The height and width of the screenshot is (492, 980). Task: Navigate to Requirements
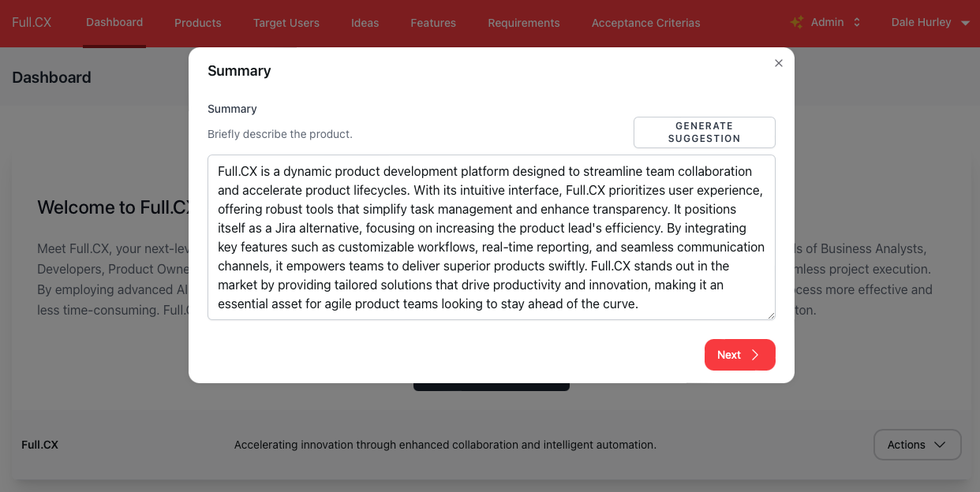(524, 23)
